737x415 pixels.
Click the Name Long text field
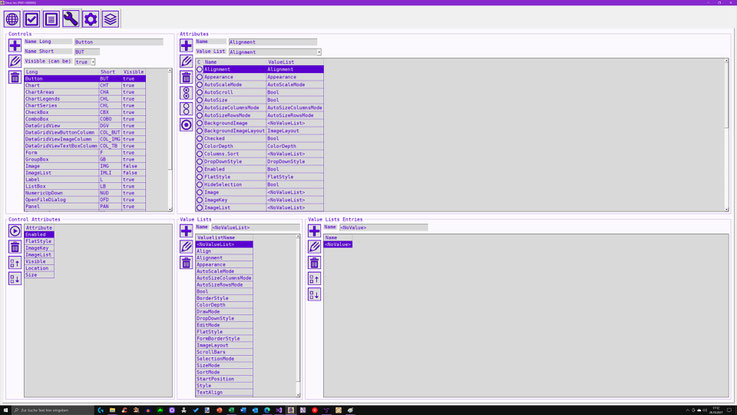(117, 42)
